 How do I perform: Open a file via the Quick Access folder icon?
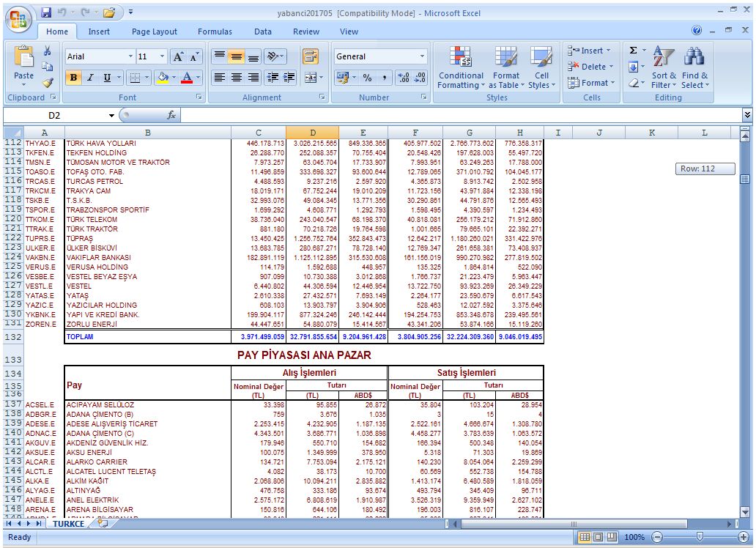click(109, 12)
